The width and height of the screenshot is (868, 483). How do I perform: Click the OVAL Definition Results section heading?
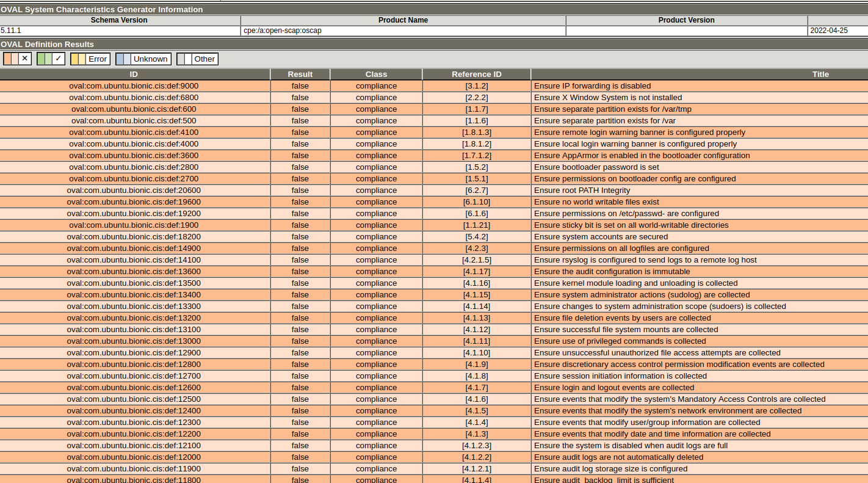tap(48, 44)
